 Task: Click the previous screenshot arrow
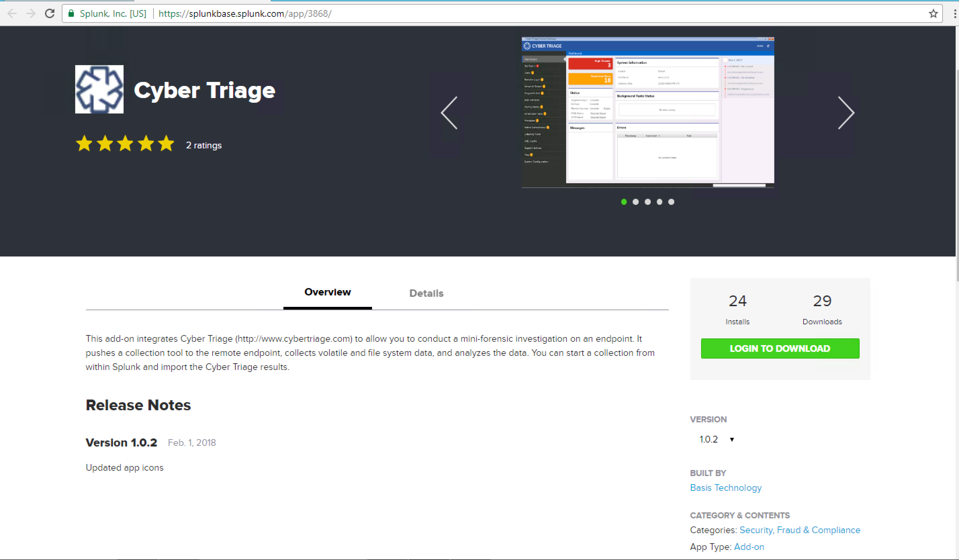pos(449,113)
